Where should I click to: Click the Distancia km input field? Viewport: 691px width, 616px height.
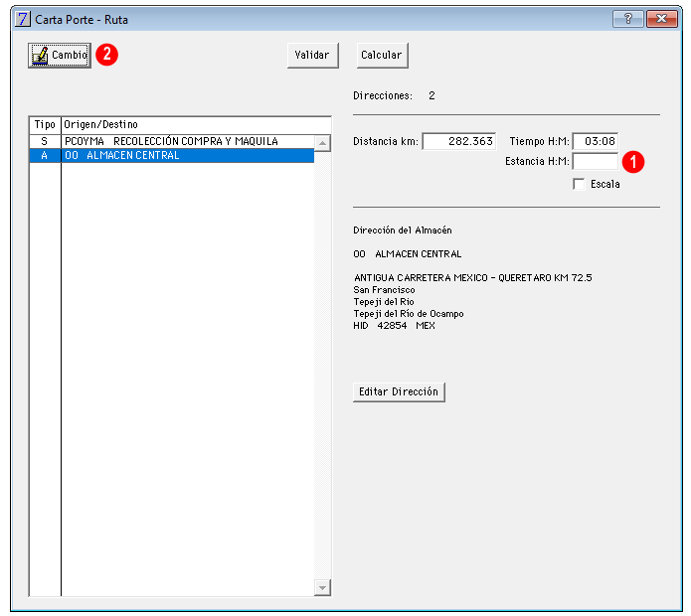point(458,141)
